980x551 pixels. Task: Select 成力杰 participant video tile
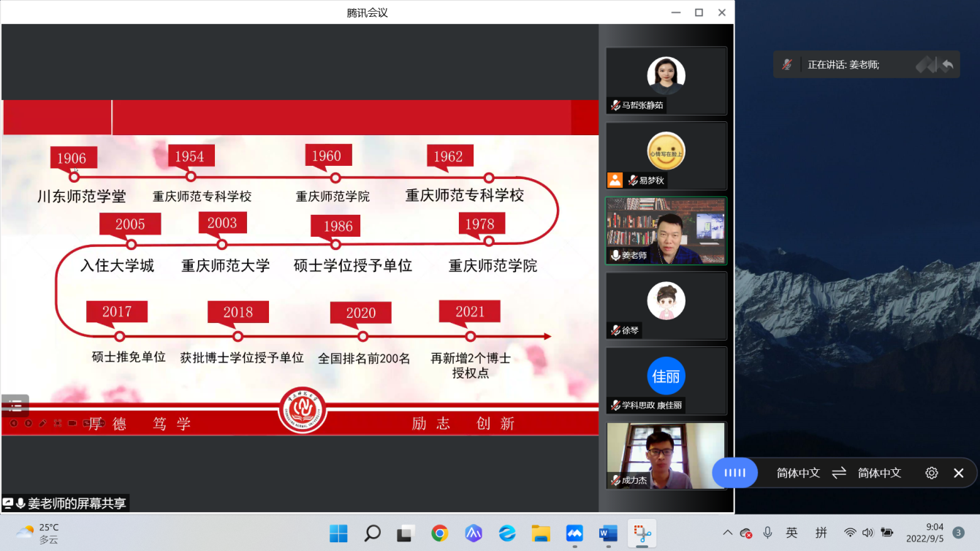666,455
